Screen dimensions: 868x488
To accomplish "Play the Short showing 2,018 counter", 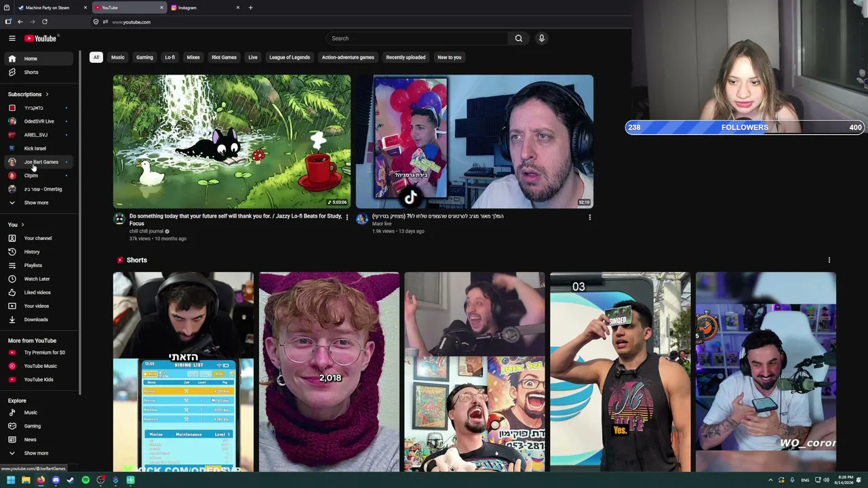I will pyautogui.click(x=329, y=371).
